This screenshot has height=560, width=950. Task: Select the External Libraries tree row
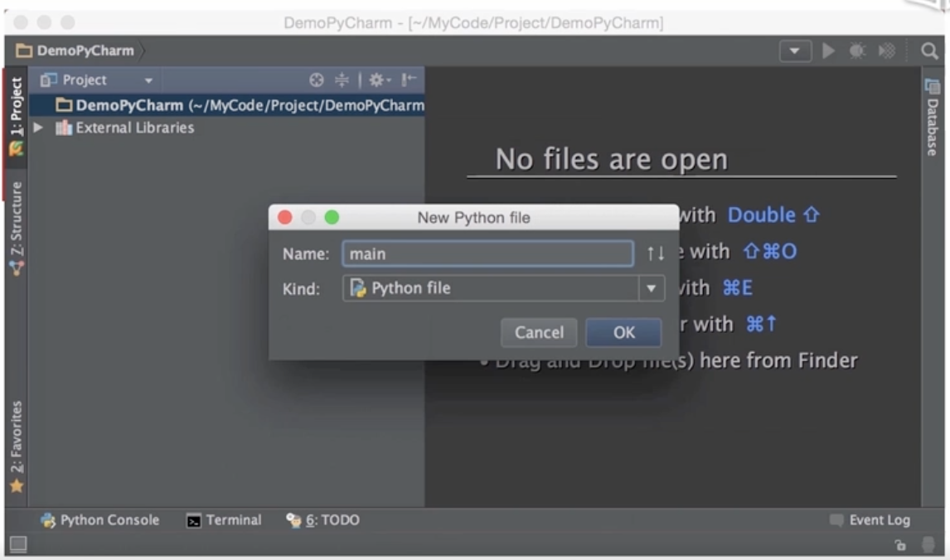click(x=227, y=128)
